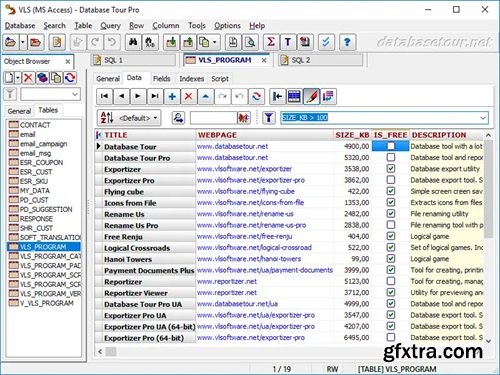This screenshot has height=375, width=500.
Task: Toggle IS_FREE checkbox for Hanoi Towers row
Action: 391,259
